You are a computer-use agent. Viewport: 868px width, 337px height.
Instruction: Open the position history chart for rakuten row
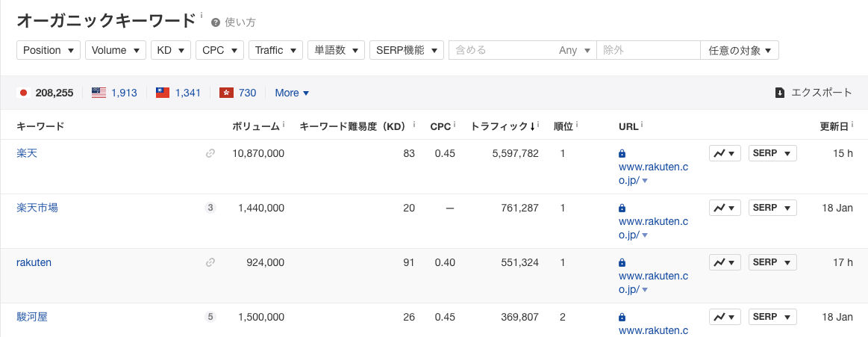(x=725, y=262)
